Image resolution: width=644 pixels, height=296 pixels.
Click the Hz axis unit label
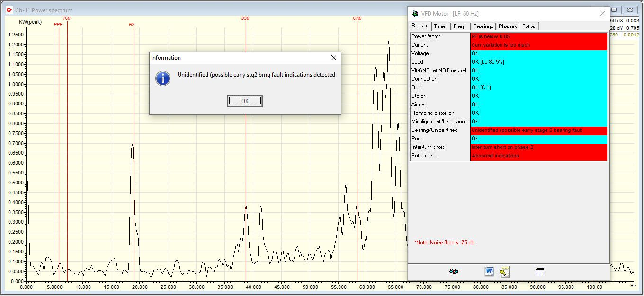633,286
